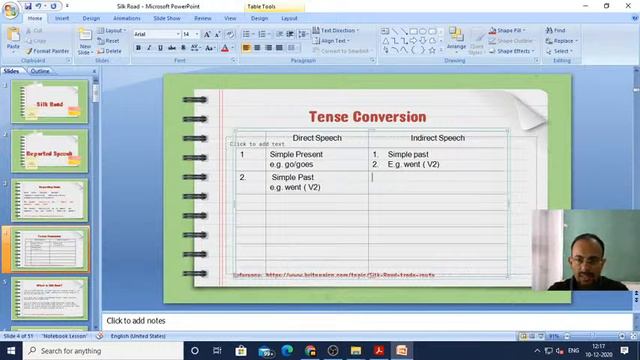Viewport: 640px width, 360px height.
Task: Switch to Outline pane tab
Action: [40, 71]
